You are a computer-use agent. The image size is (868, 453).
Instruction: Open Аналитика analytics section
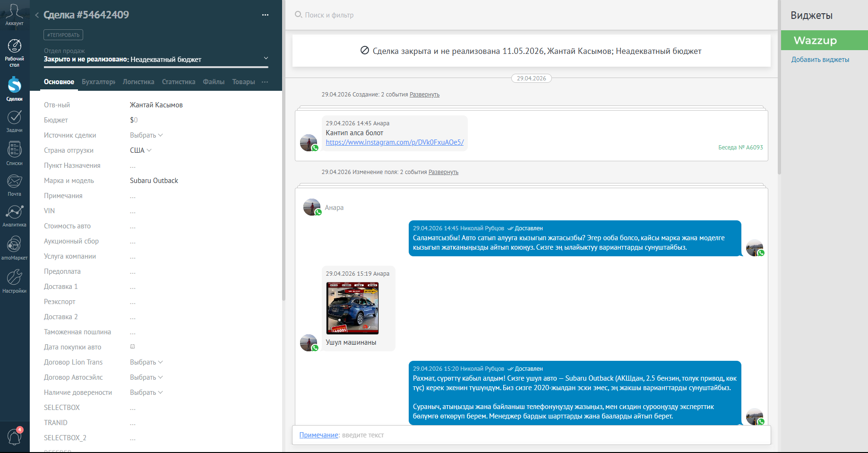[x=14, y=216]
